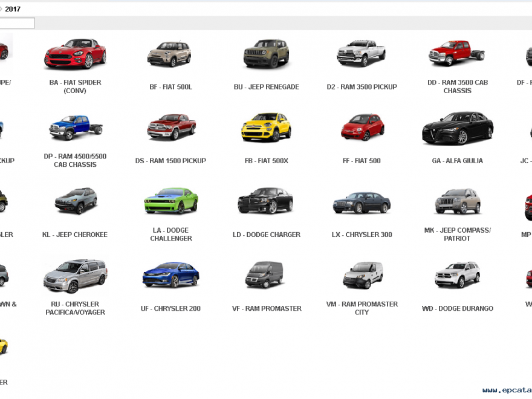This screenshot has width=532, height=399.
Task: Click 'MK - JEEP COMPASS/PATRIOT' label
Action: tap(457, 235)
